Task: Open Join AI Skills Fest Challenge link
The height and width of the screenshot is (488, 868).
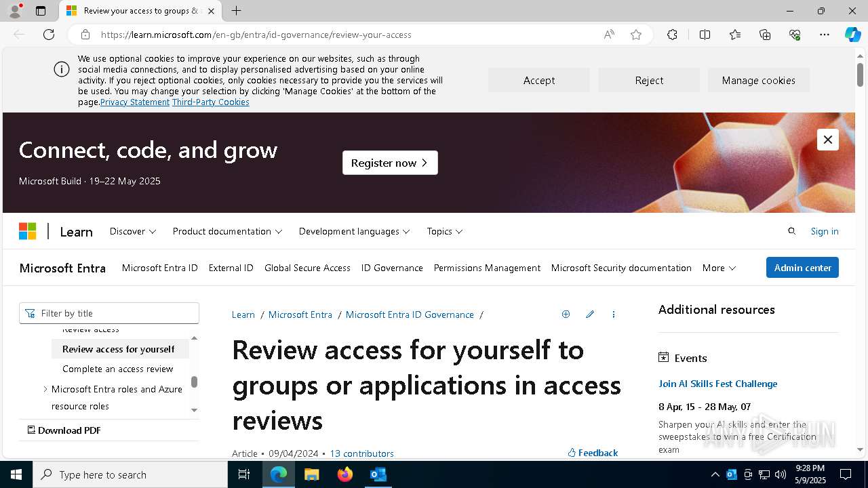Action: point(717,384)
